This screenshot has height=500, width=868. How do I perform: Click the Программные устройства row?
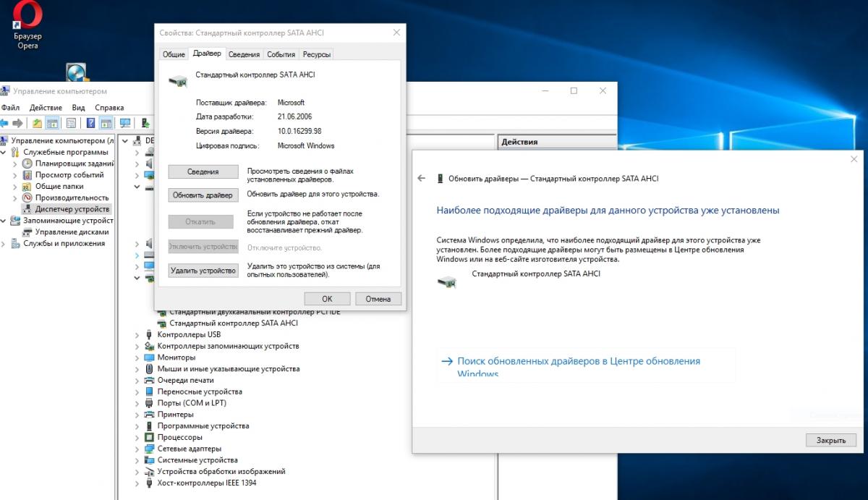coord(203,426)
